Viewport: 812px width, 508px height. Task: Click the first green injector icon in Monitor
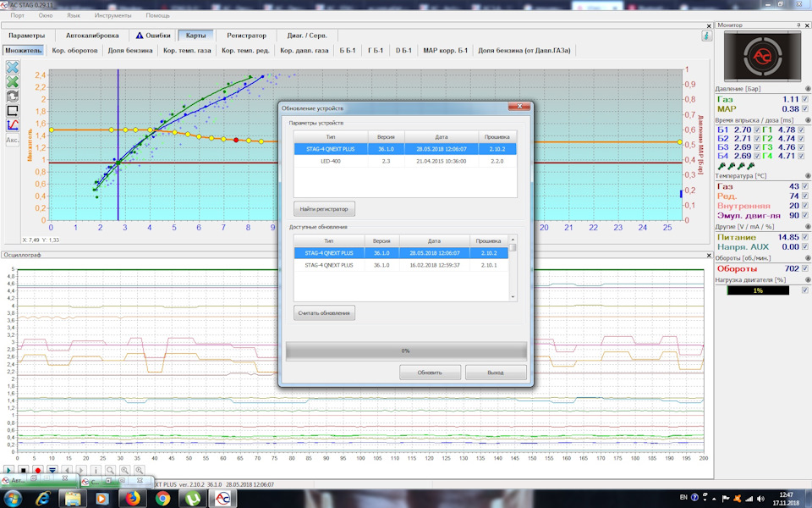(x=721, y=166)
